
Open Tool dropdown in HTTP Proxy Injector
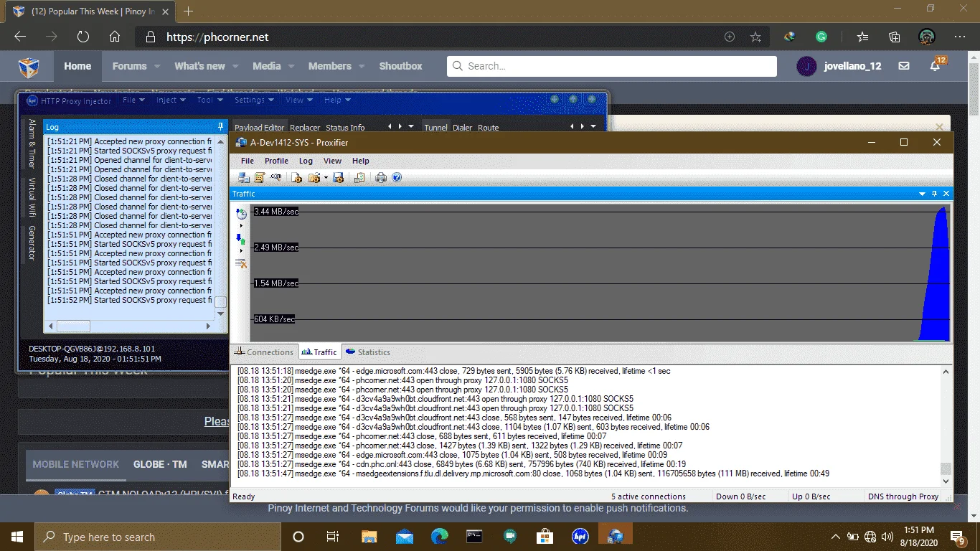(x=210, y=100)
